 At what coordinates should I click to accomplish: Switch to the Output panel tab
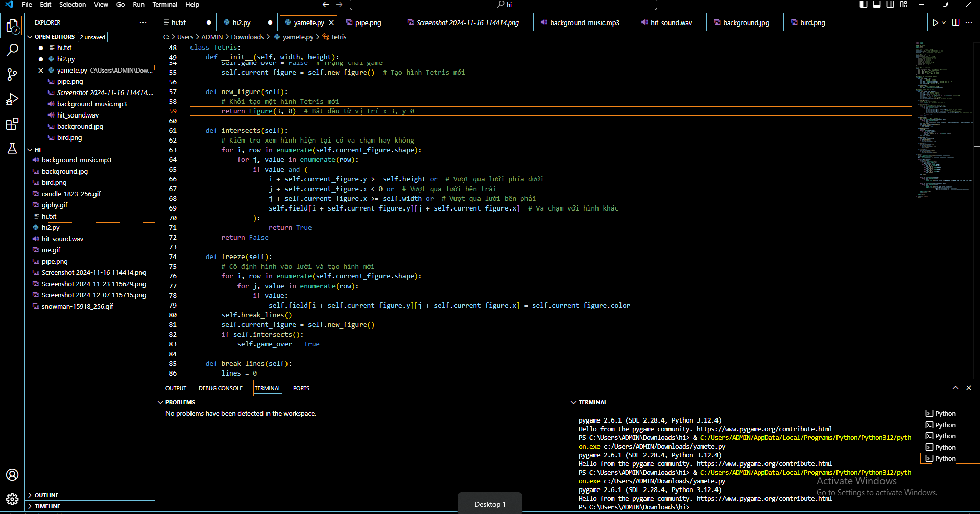click(x=176, y=388)
